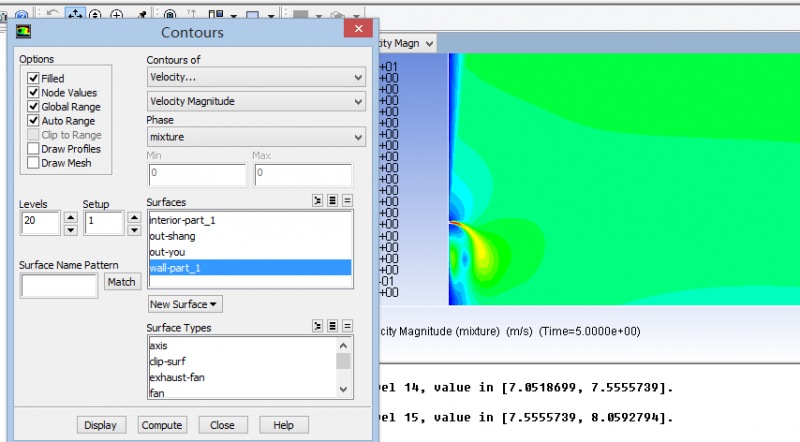Image resolution: width=800 pixels, height=442 pixels.
Task: Click deselect all icon above Surface Types
Action: [x=347, y=326]
